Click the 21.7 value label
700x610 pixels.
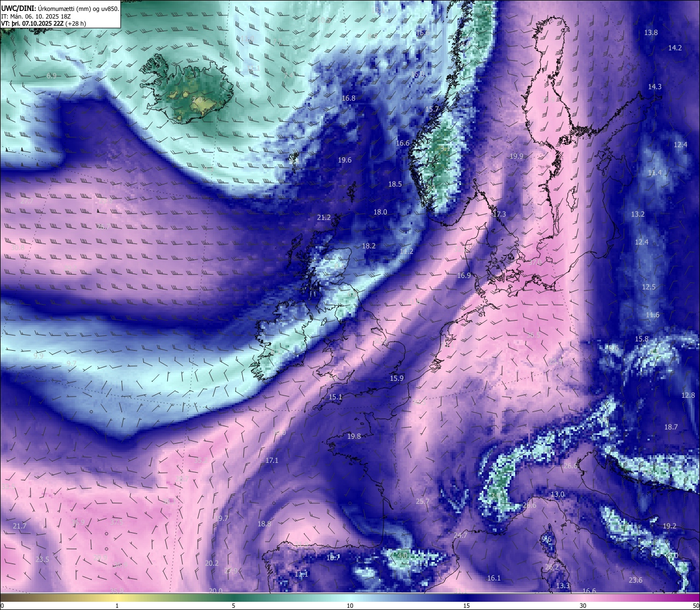coord(20,526)
